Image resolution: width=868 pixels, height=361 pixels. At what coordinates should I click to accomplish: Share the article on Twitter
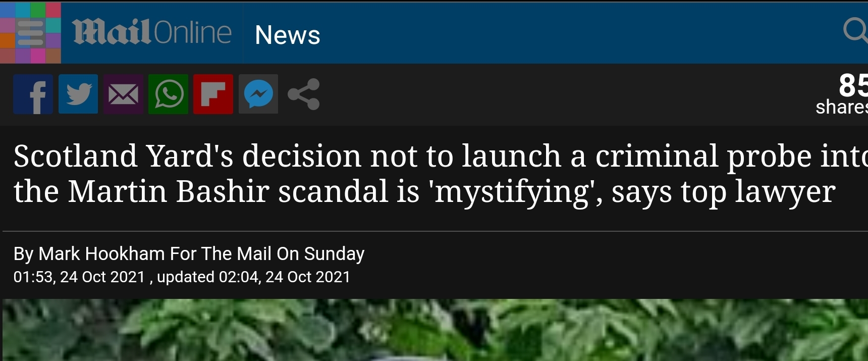[78, 94]
